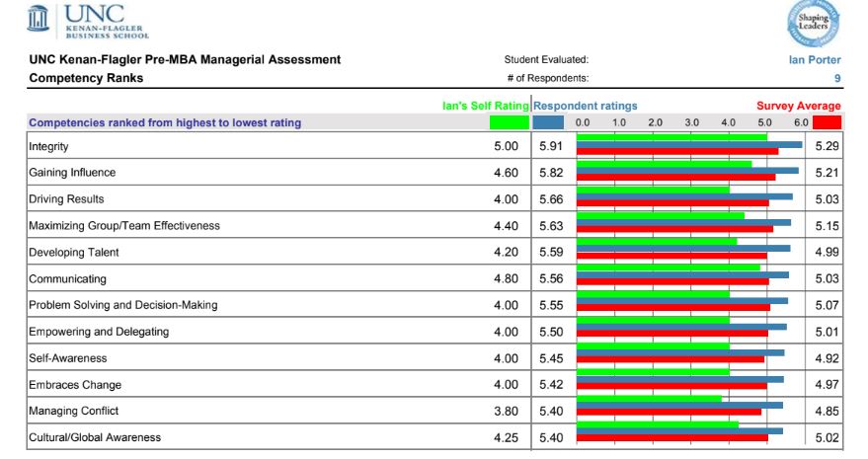Click Developing Talent respondent rating 5.59
The width and height of the screenshot is (868, 459).
(551, 252)
